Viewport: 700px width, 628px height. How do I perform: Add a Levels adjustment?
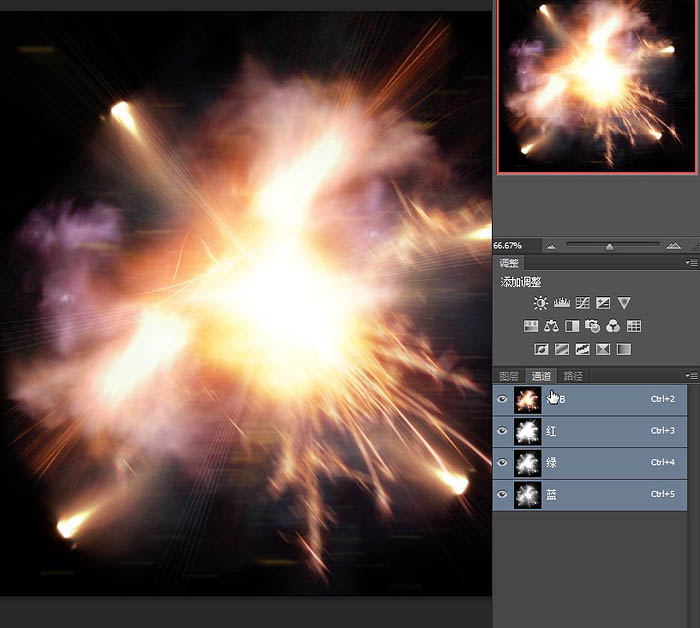tap(561, 303)
